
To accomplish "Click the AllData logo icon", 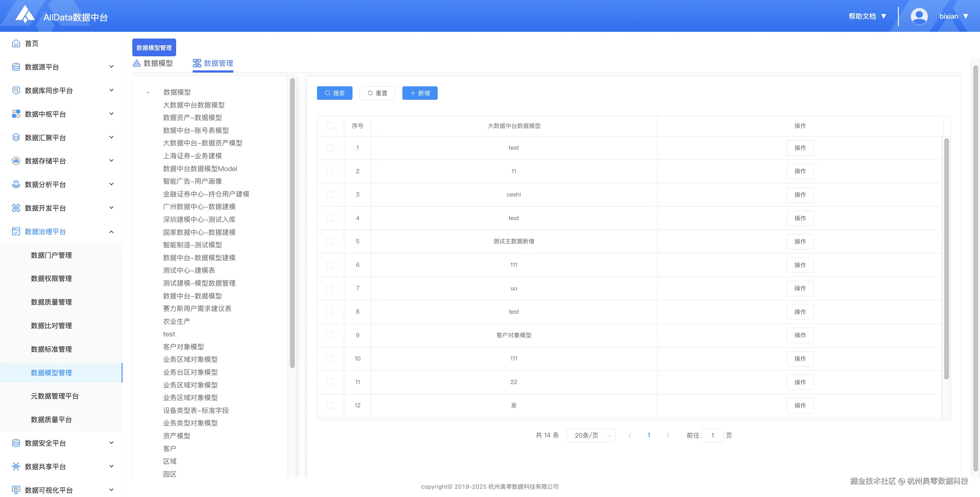I will 25,14.
